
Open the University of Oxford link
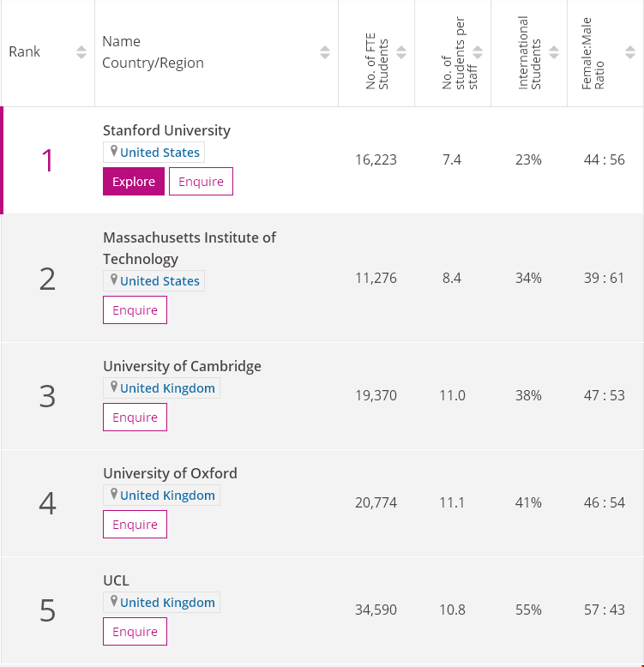pyautogui.click(x=170, y=473)
